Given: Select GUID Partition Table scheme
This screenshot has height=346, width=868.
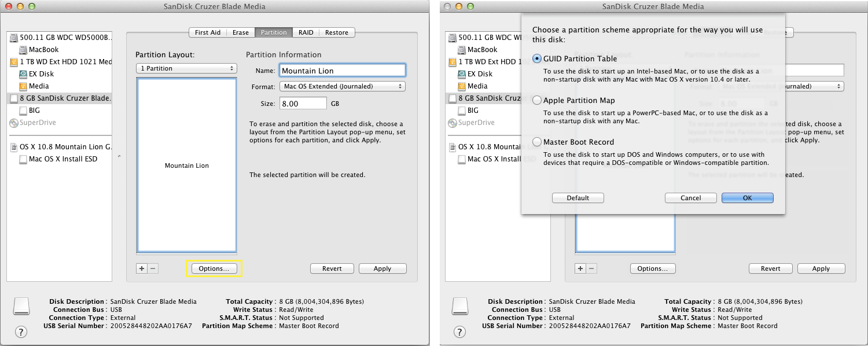Looking at the screenshot, I should 538,58.
